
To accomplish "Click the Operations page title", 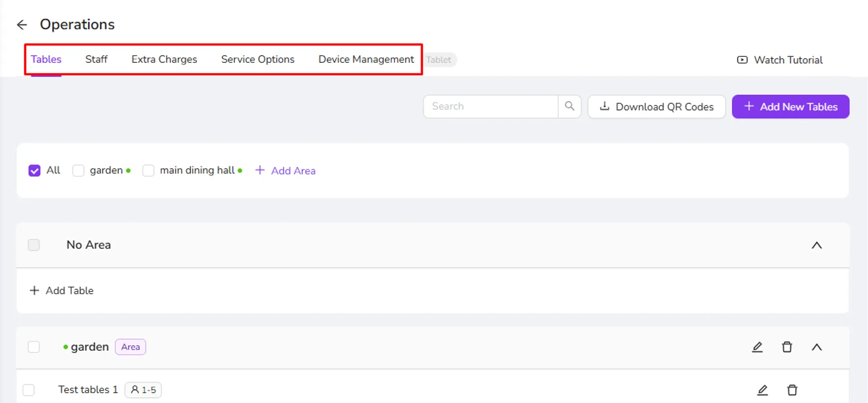I will click(77, 24).
